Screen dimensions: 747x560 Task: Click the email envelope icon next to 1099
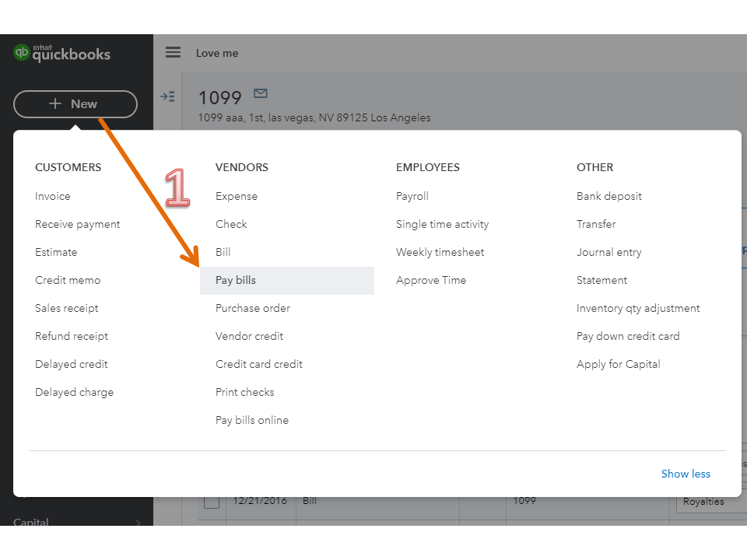[261, 93]
